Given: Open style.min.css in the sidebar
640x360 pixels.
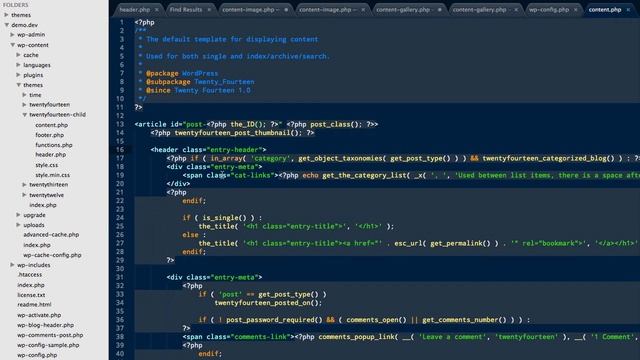Looking at the screenshot, I should [x=52, y=175].
